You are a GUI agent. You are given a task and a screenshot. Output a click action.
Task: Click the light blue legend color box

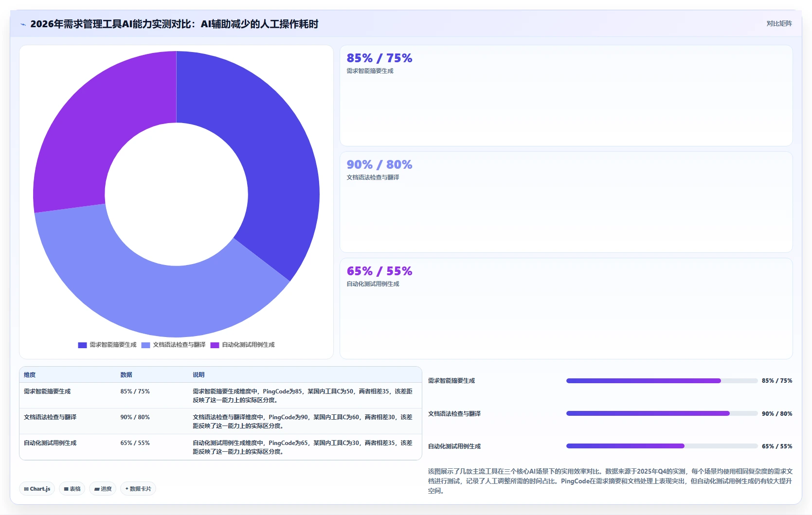point(146,345)
